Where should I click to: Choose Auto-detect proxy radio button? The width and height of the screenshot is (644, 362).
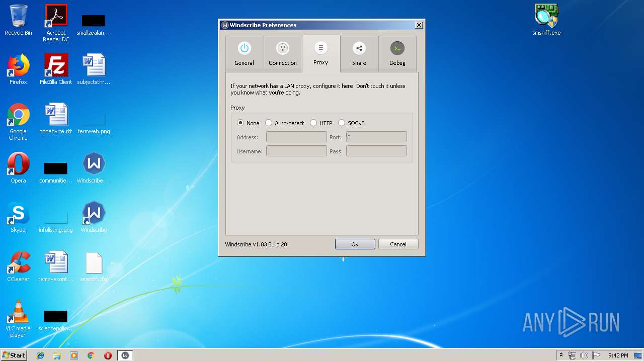(x=285, y=123)
